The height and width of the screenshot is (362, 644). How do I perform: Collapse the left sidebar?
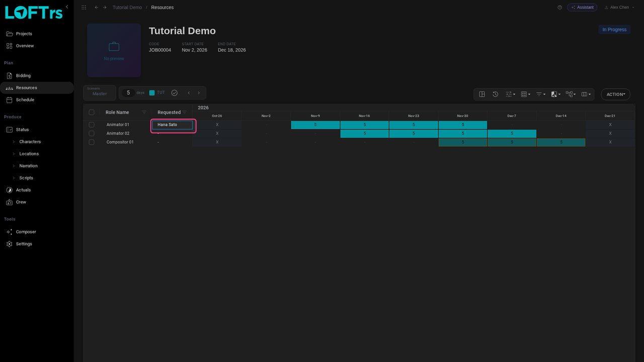(x=67, y=7)
